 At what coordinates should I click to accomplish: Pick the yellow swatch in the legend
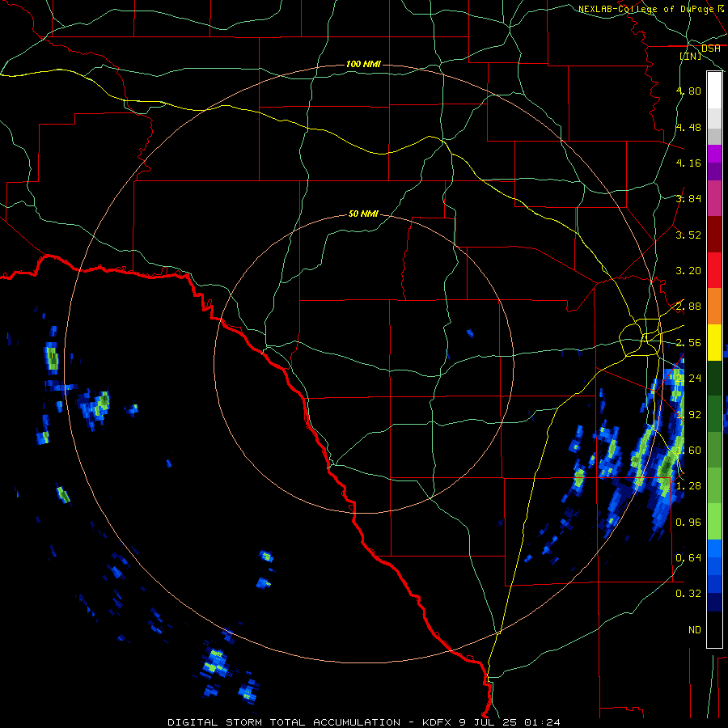tap(714, 342)
